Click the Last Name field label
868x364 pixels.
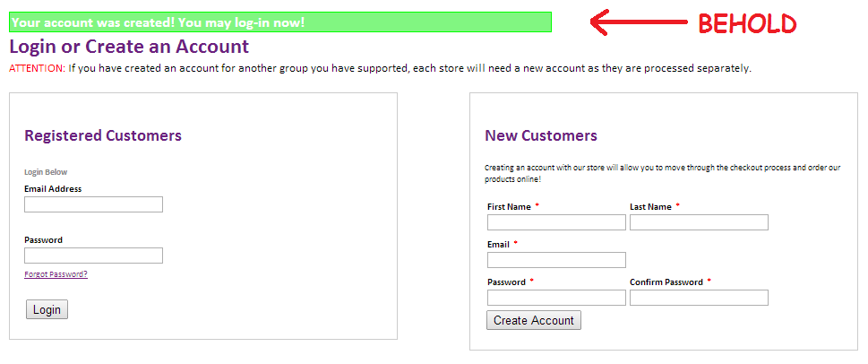[650, 207]
